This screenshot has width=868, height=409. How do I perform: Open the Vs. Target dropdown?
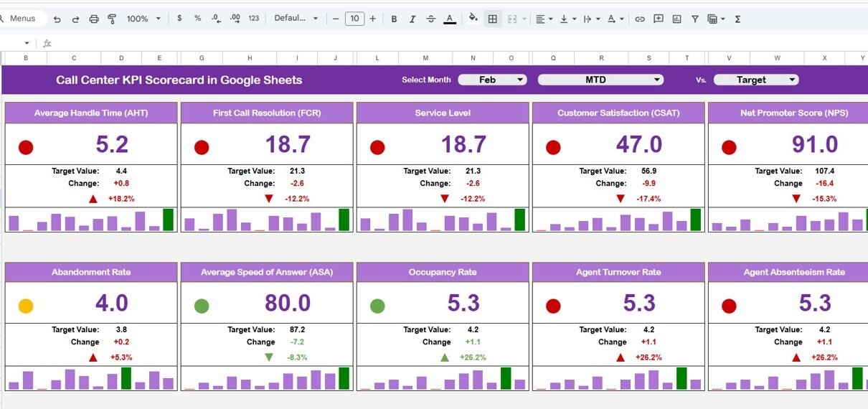tap(756, 80)
